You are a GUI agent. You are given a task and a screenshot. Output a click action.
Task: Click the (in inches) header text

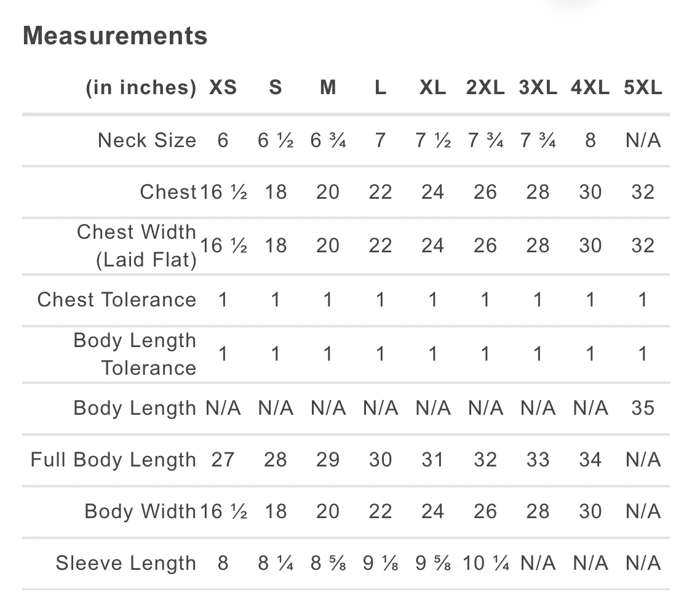(x=141, y=87)
